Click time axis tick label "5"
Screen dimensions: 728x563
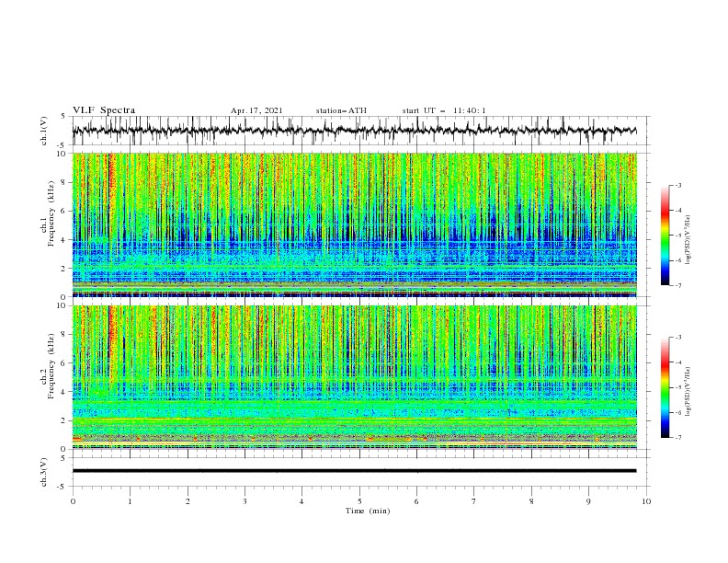click(x=359, y=501)
